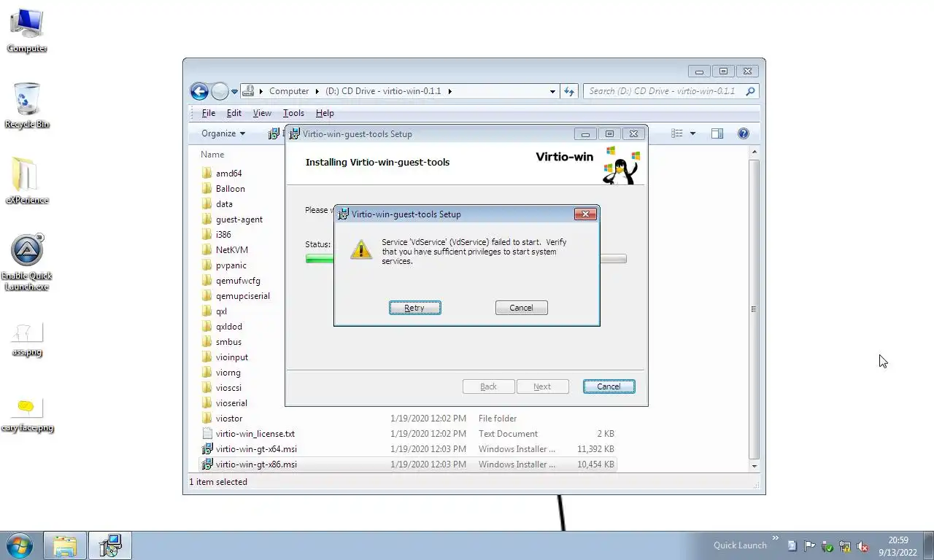
Task: Open the change view options dropdown
Action: (x=692, y=133)
